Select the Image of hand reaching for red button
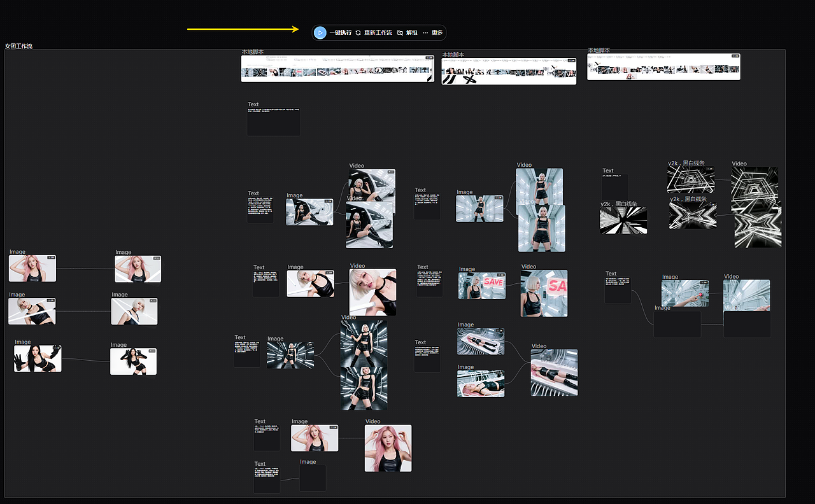Screen dimensions: 815x504 [685, 293]
